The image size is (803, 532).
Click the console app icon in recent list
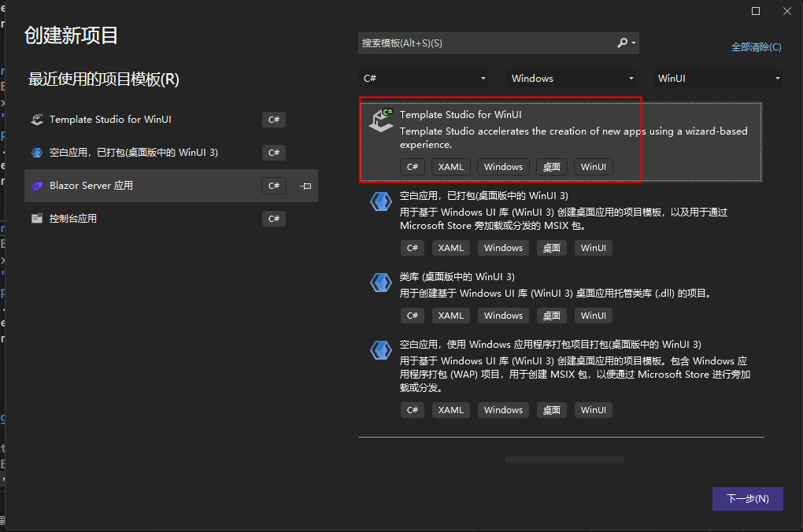pos(37,219)
